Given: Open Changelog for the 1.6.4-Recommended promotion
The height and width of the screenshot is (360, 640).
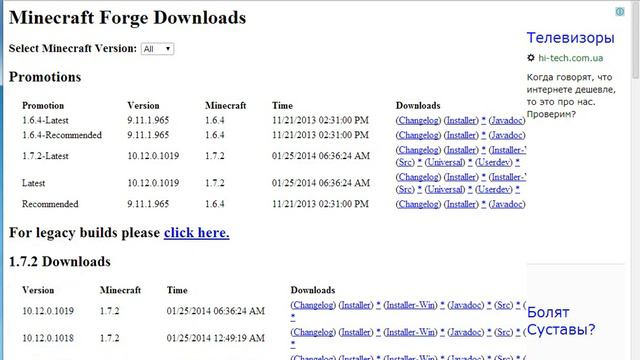Looking at the screenshot, I should (x=418, y=135).
